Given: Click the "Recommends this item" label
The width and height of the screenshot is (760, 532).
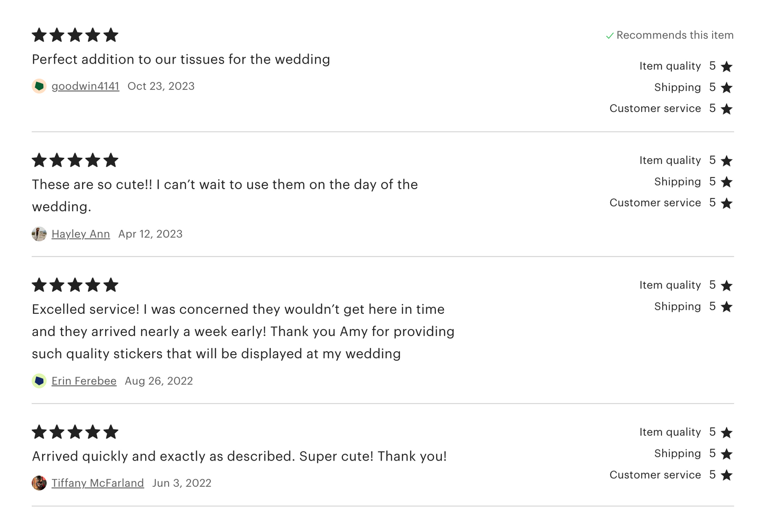Looking at the screenshot, I should click(675, 35).
